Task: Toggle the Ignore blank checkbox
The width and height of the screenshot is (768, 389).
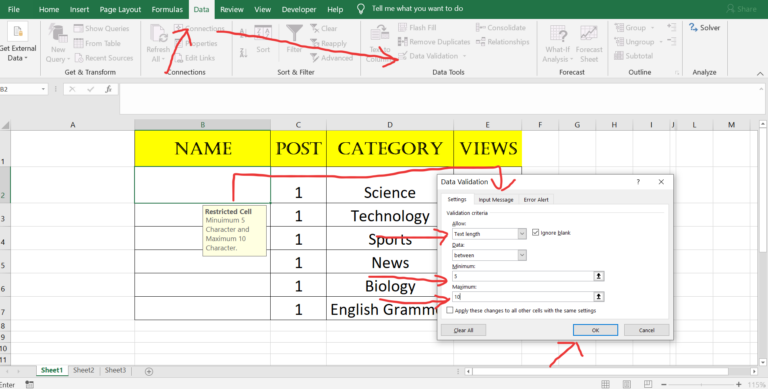Action: coord(535,233)
